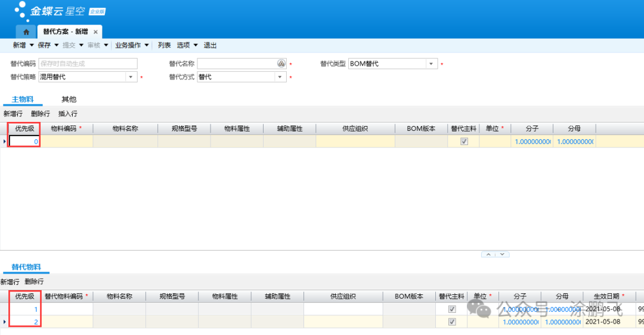
Task: Toggle 替代主料 checkbox in 主物料 row
Action: pos(464,142)
